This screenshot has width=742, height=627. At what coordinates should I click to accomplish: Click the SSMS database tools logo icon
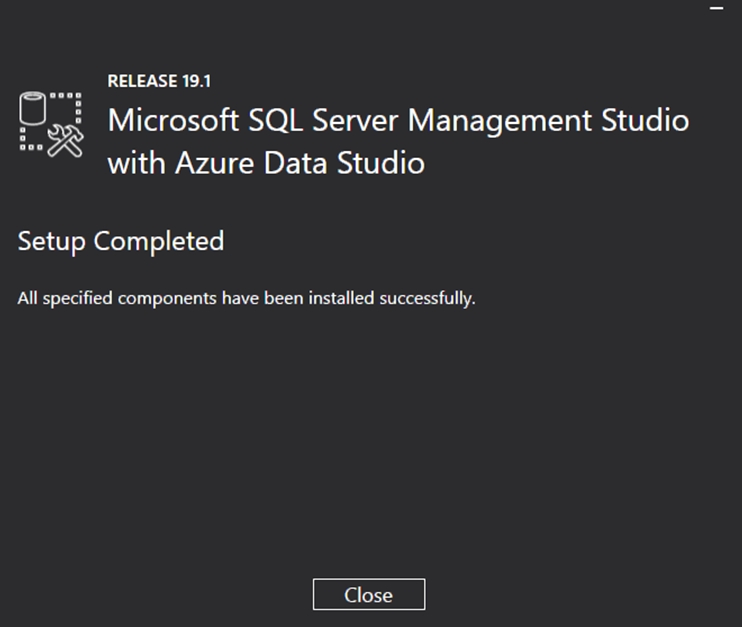pos(51,125)
